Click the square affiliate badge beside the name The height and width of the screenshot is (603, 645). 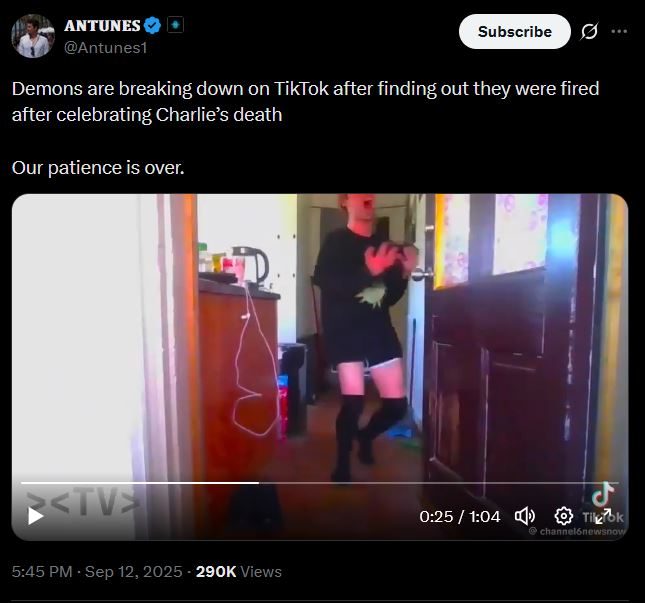point(175,25)
